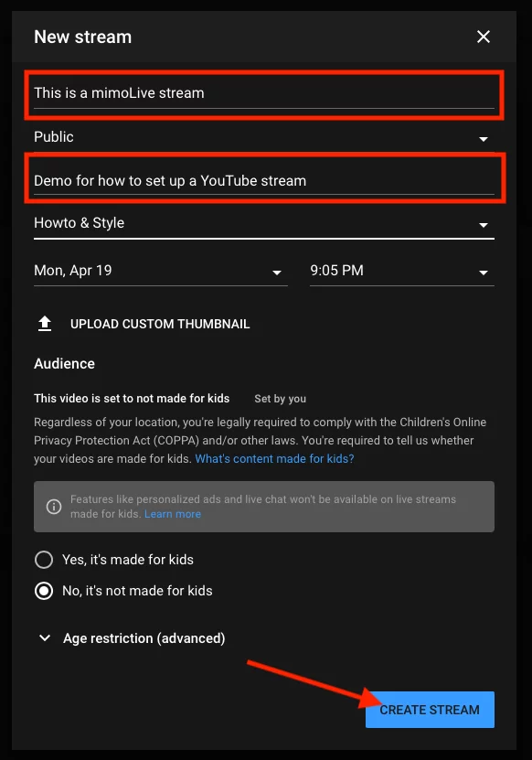532x760 pixels.
Task: Click Upload Custom Thumbnail
Action: pos(160,324)
